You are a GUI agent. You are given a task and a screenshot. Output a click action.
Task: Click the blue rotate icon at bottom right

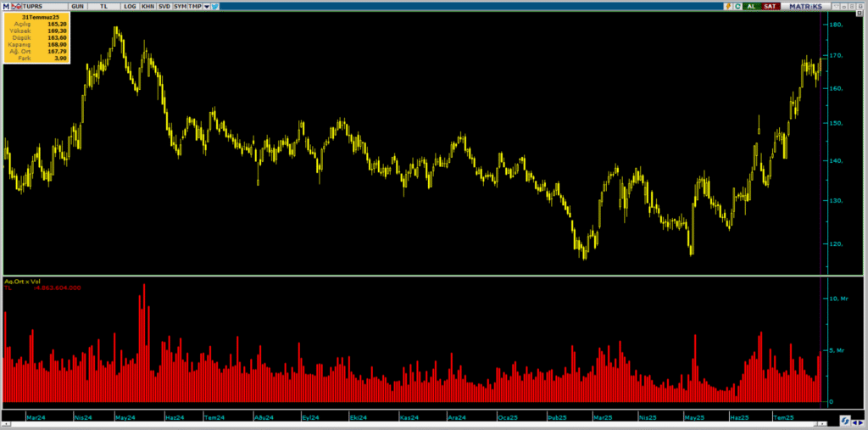(845, 421)
